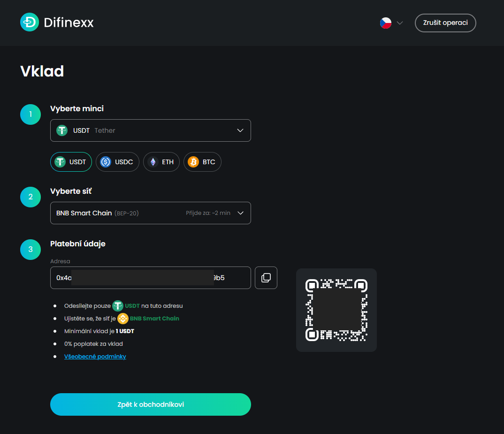This screenshot has width=504, height=434.
Task: Copy the deposit address with copy icon
Action: click(266, 278)
